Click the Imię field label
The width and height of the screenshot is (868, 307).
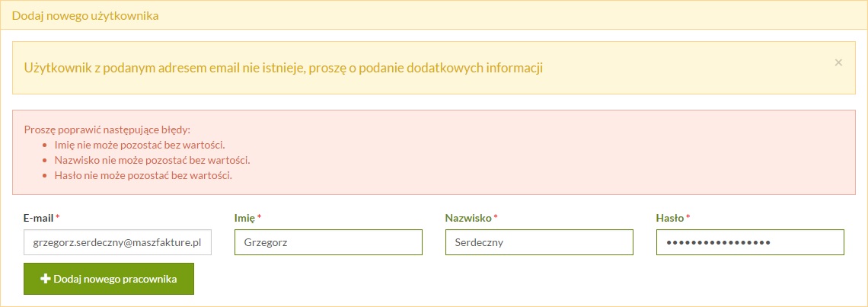click(244, 219)
